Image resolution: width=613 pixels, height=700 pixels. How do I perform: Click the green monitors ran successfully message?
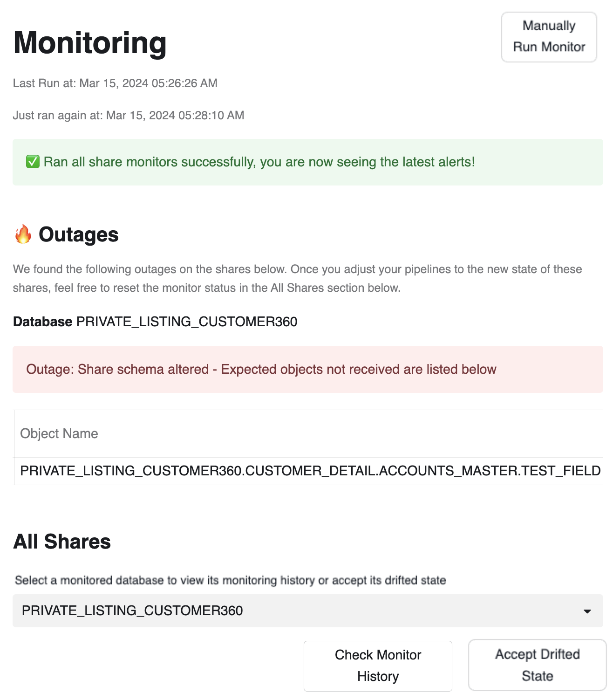pos(259,162)
